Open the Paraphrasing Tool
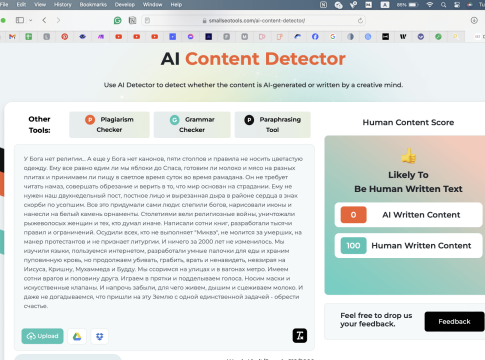The width and height of the screenshot is (485, 360). tap(273, 125)
